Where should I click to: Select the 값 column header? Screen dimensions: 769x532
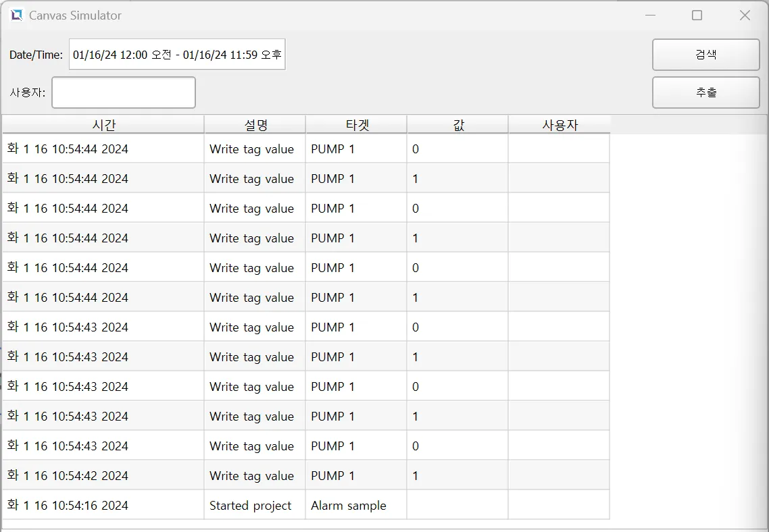(458, 125)
